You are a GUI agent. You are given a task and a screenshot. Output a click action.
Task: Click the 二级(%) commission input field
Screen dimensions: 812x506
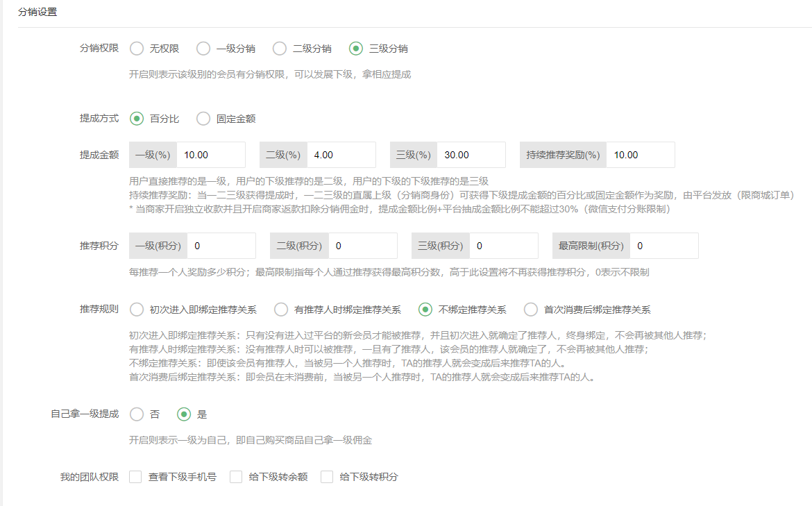point(341,155)
